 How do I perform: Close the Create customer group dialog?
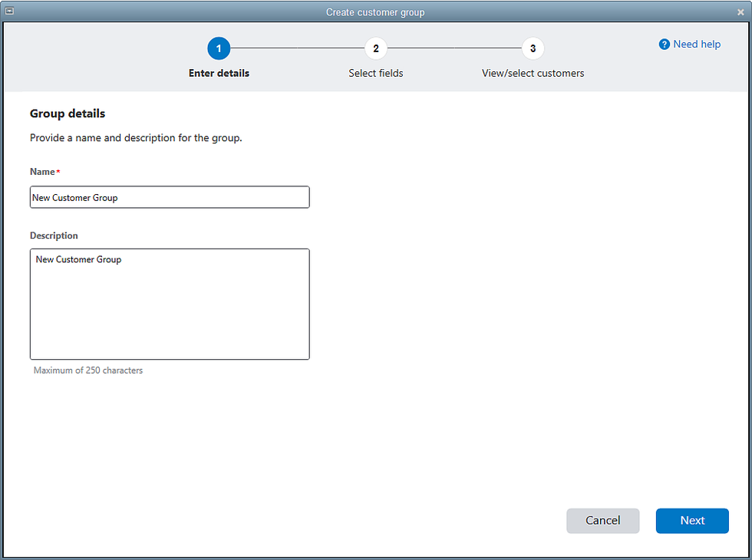coord(740,12)
